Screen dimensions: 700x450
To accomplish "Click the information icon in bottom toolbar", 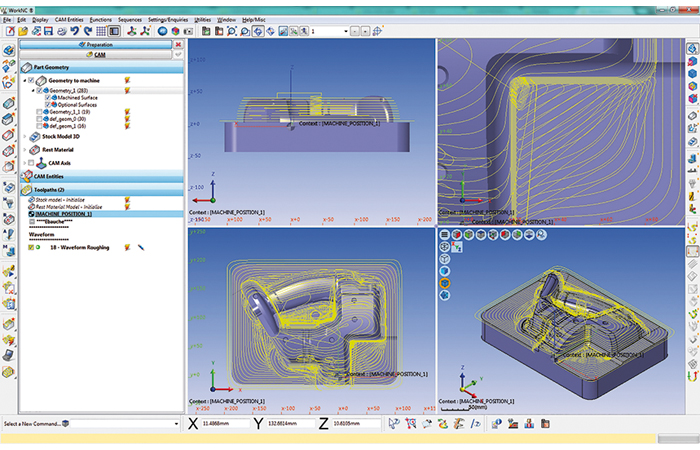I will coord(496,424).
